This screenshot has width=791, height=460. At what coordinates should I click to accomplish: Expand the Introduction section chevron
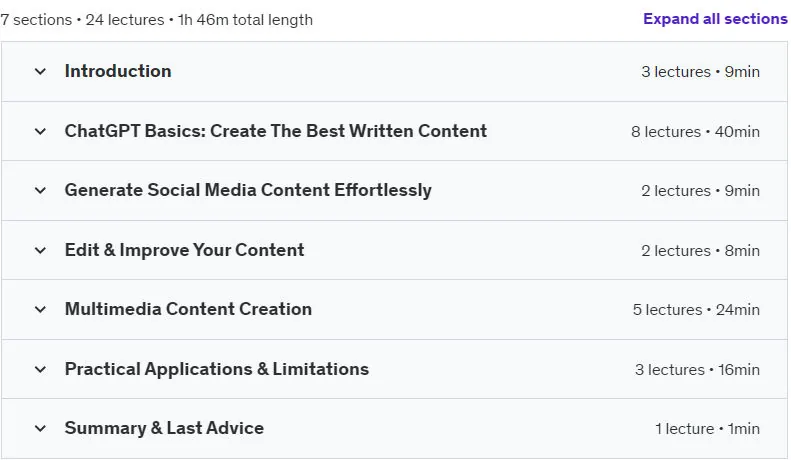40,72
